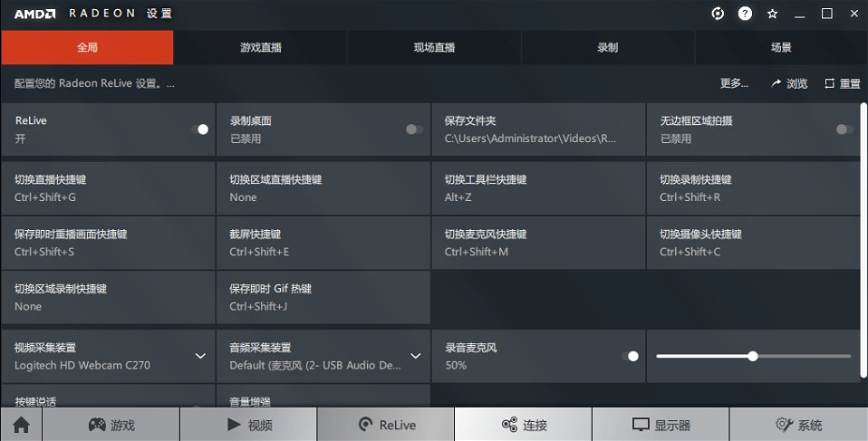Image resolution: width=868 pixels, height=441 pixels.
Task: Edit the 切换录制快捷键 Ctrl+Shift+R hotkey
Action: coord(754,188)
